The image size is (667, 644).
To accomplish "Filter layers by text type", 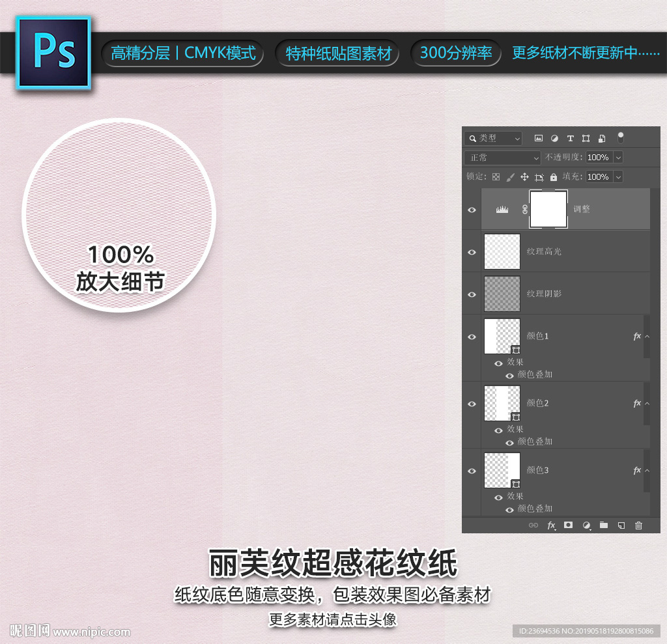I will (571, 138).
